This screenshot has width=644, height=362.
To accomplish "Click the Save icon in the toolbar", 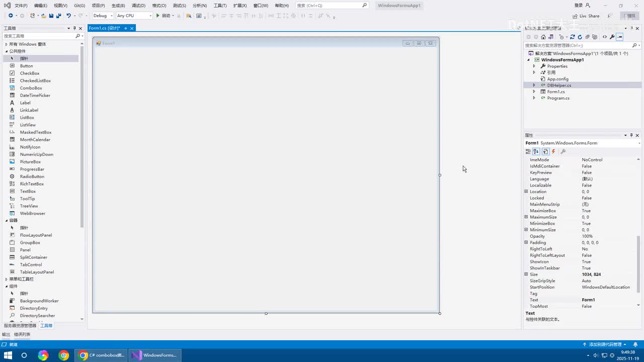I will 51,16.
